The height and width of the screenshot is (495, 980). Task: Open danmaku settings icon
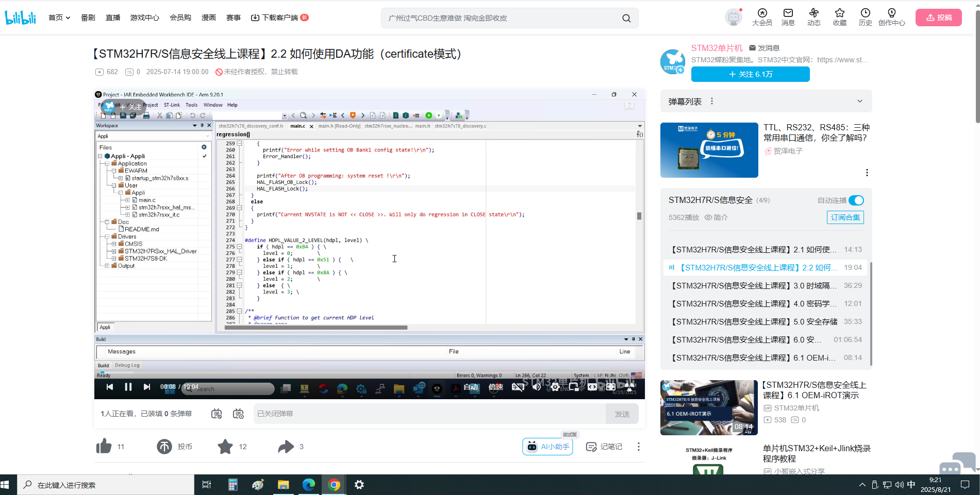(x=238, y=414)
